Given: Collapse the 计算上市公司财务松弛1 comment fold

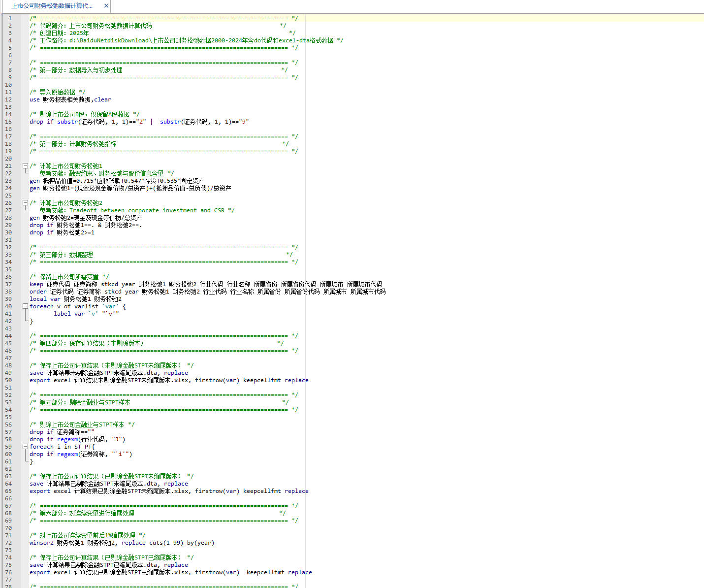Looking at the screenshot, I should (x=25, y=166).
